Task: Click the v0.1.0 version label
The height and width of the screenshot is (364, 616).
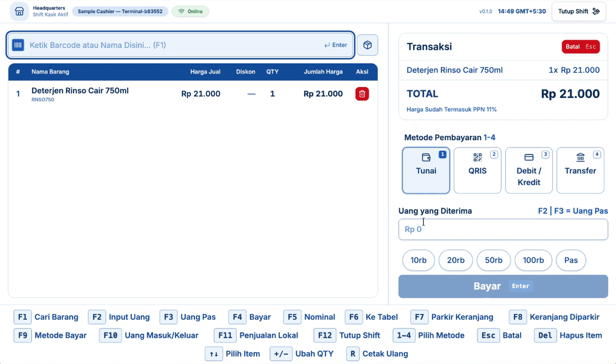Action: point(485,11)
